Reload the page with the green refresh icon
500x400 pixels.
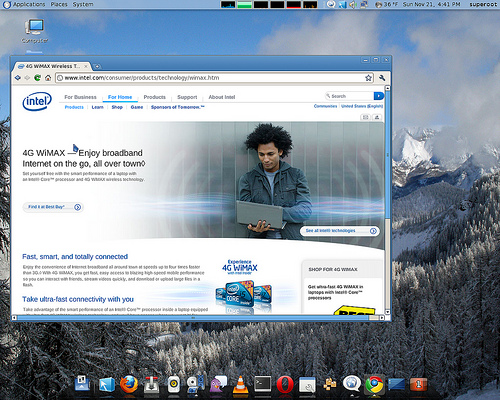(x=37, y=78)
